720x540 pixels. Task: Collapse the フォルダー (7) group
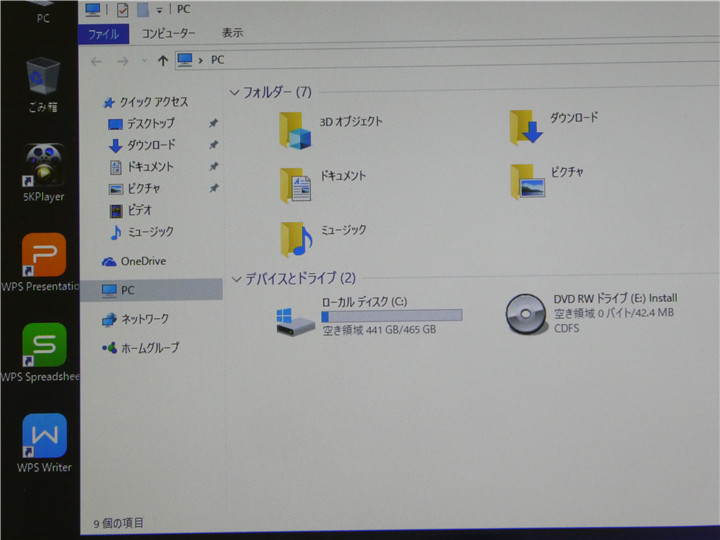point(234,93)
